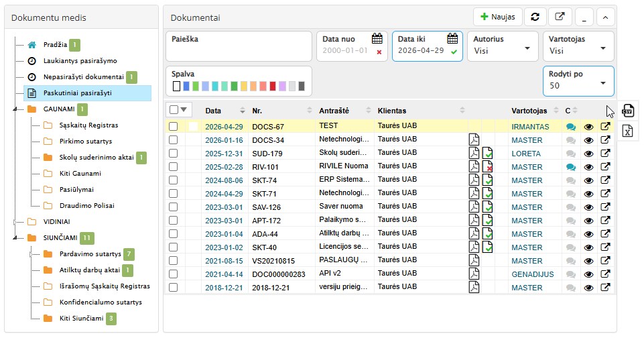644x338 pixels.
Task: Click the Naujas button
Action: [498, 17]
